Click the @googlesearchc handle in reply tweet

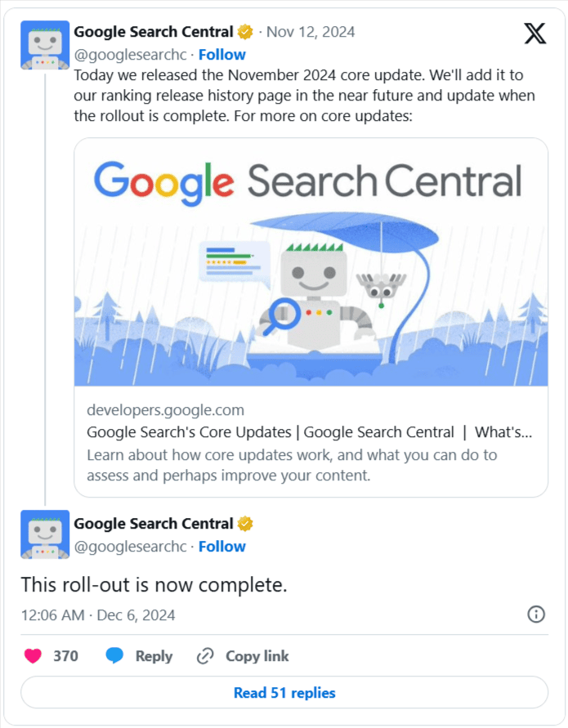130,546
